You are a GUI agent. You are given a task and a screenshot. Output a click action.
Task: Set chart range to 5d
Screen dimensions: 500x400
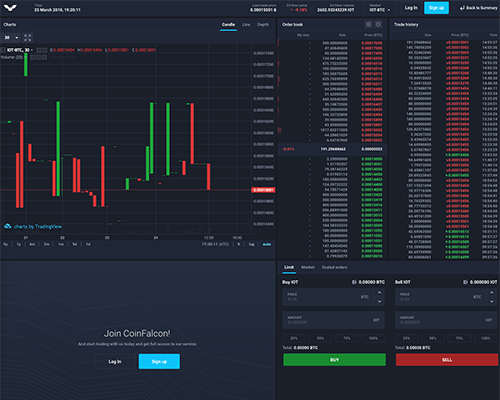coord(75,244)
